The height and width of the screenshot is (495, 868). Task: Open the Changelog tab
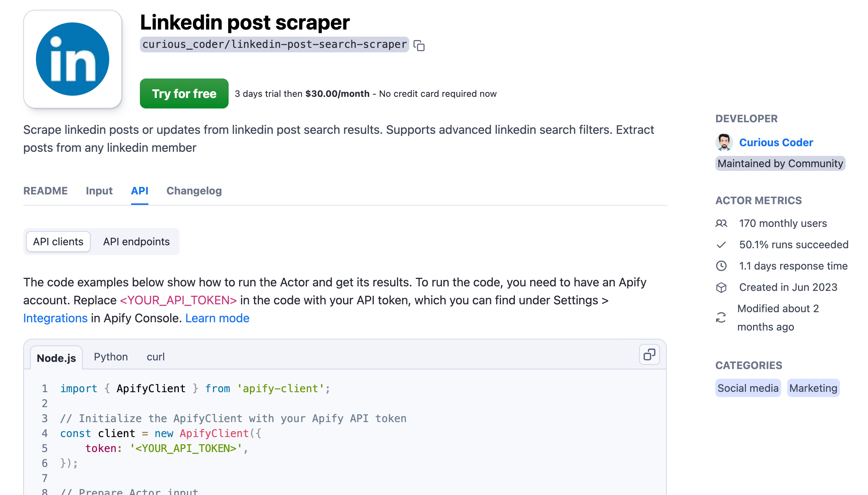pos(194,191)
